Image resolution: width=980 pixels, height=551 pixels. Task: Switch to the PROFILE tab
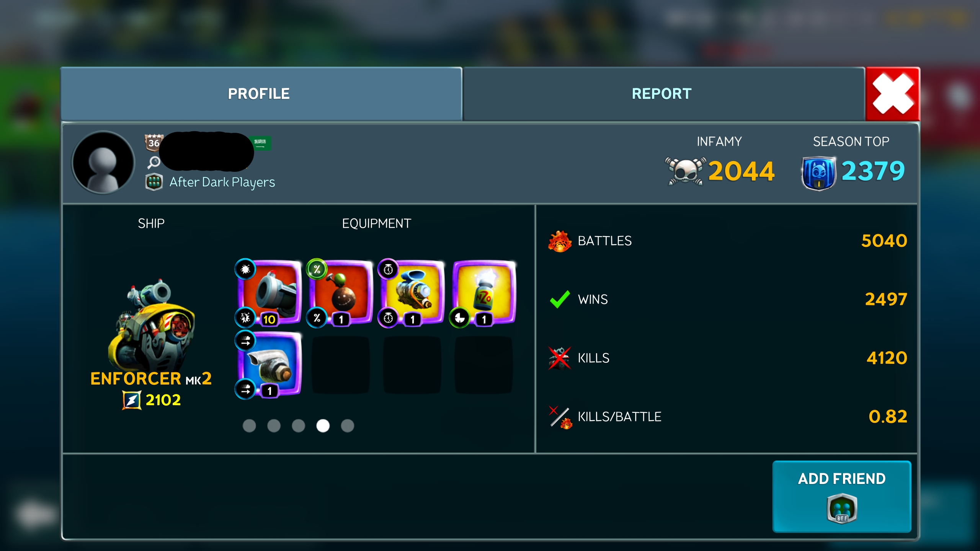point(261,94)
